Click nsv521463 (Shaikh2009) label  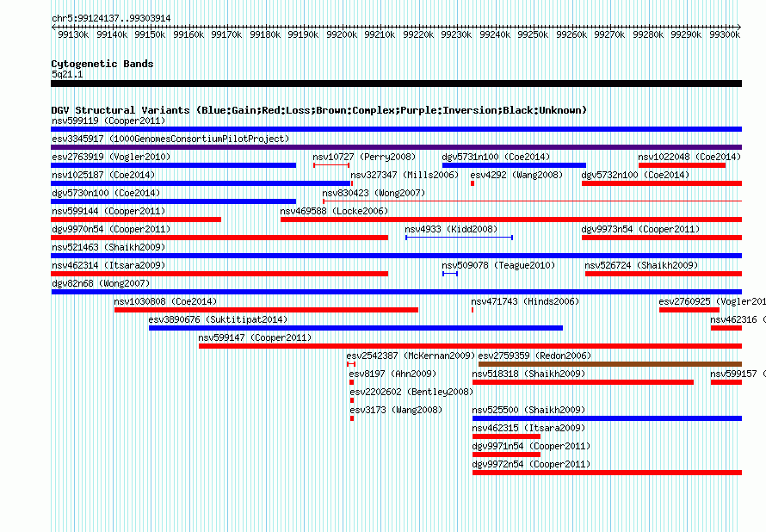pos(108,247)
